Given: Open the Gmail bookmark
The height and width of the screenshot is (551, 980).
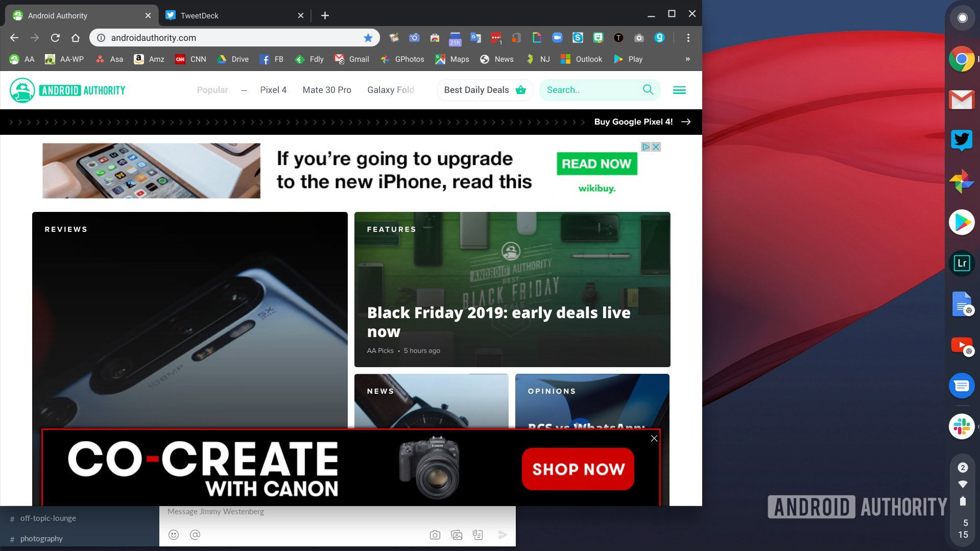Looking at the screenshot, I should (352, 59).
